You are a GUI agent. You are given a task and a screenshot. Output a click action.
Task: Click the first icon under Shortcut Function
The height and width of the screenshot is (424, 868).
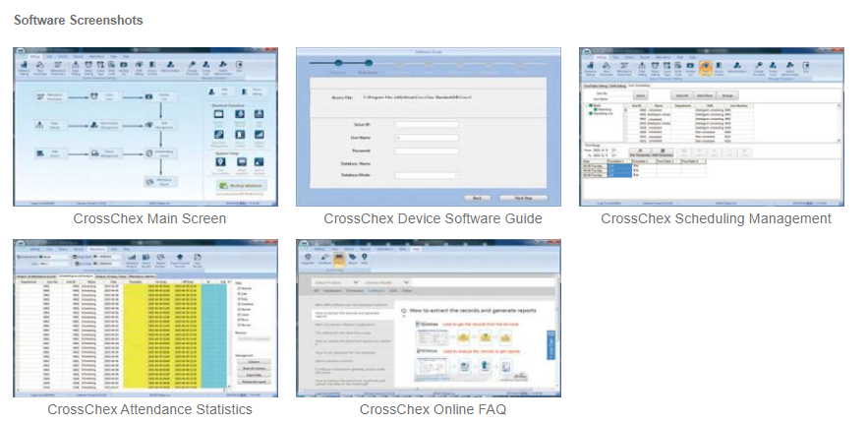pyautogui.click(x=217, y=115)
